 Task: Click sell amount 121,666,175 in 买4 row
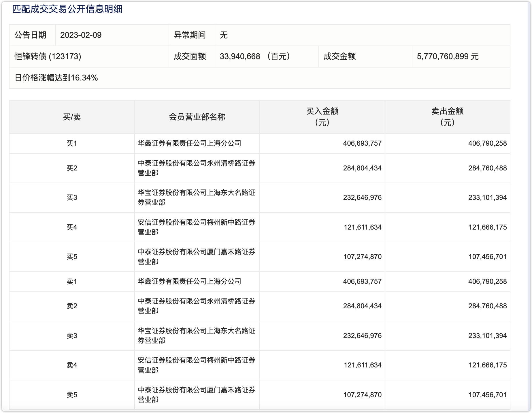pos(487,227)
